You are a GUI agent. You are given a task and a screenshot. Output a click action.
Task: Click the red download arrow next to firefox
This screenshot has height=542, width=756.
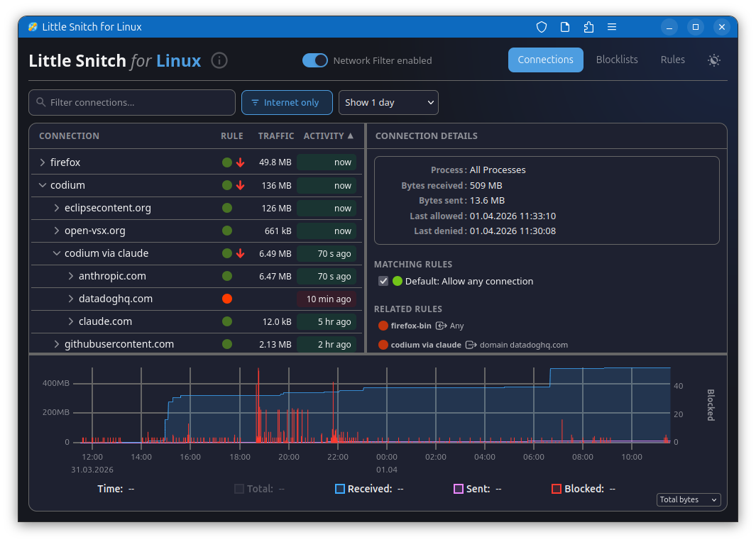click(x=241, y=162)
